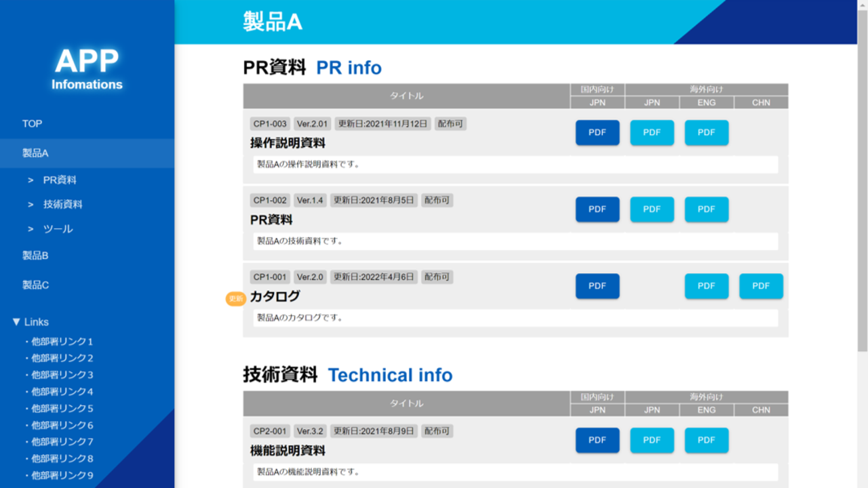Open overseas ENG PDF for 操作説明資料
This screenshot has height=488, width=868.
[x=706, y=133]
